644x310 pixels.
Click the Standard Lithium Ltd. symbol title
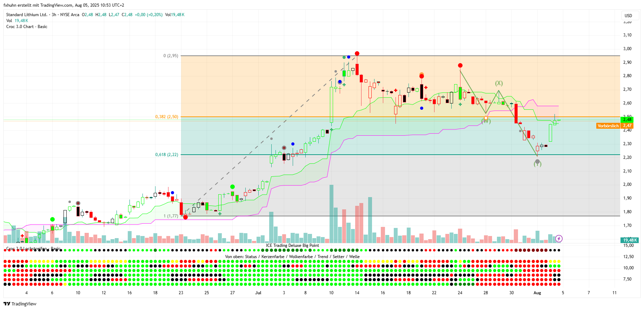coord(27,15)
